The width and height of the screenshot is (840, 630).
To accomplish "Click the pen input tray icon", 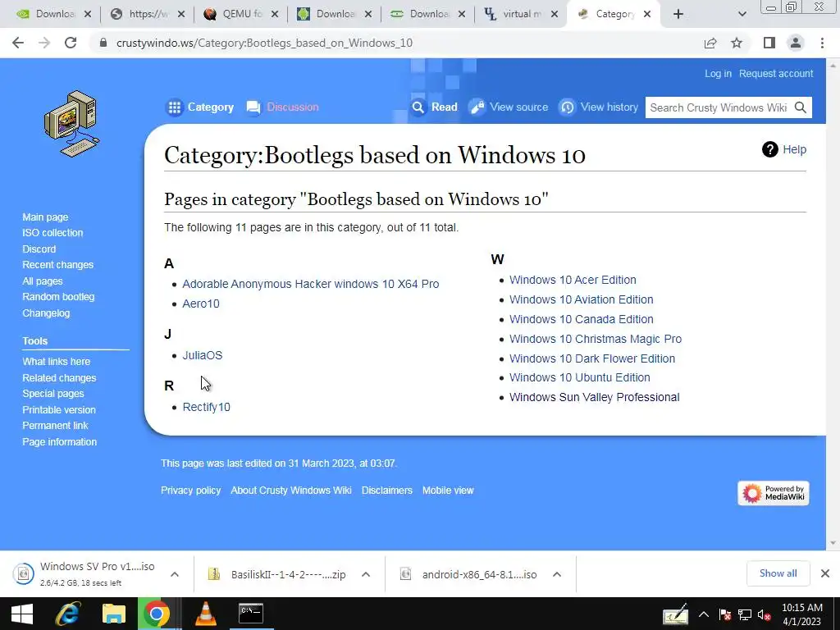I will tap(675, 614).
